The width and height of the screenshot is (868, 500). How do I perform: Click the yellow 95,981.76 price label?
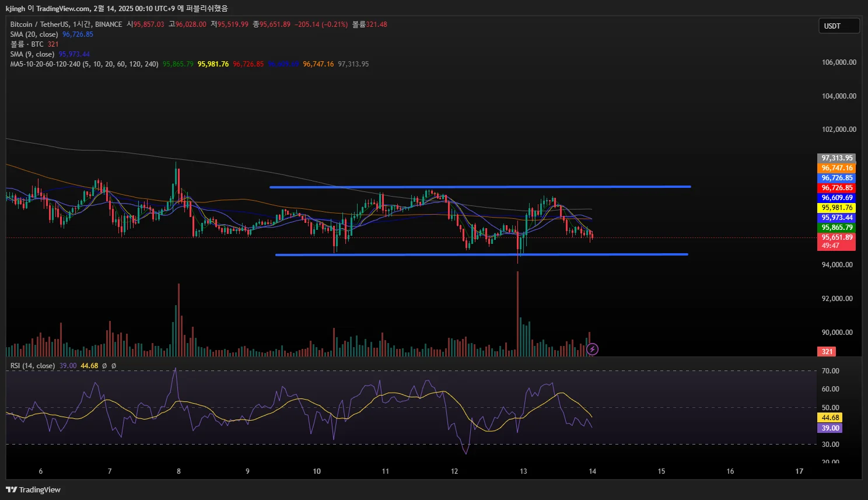point(836,208)
